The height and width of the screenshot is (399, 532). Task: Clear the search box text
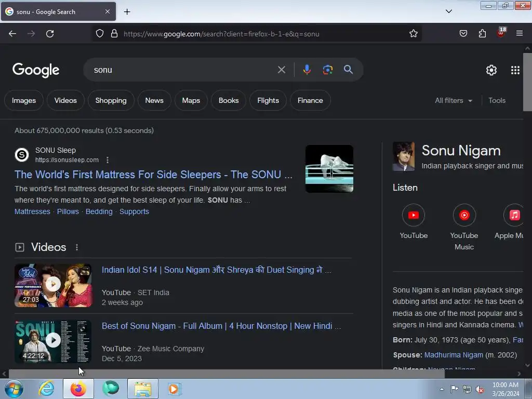[x=281, y=70]
